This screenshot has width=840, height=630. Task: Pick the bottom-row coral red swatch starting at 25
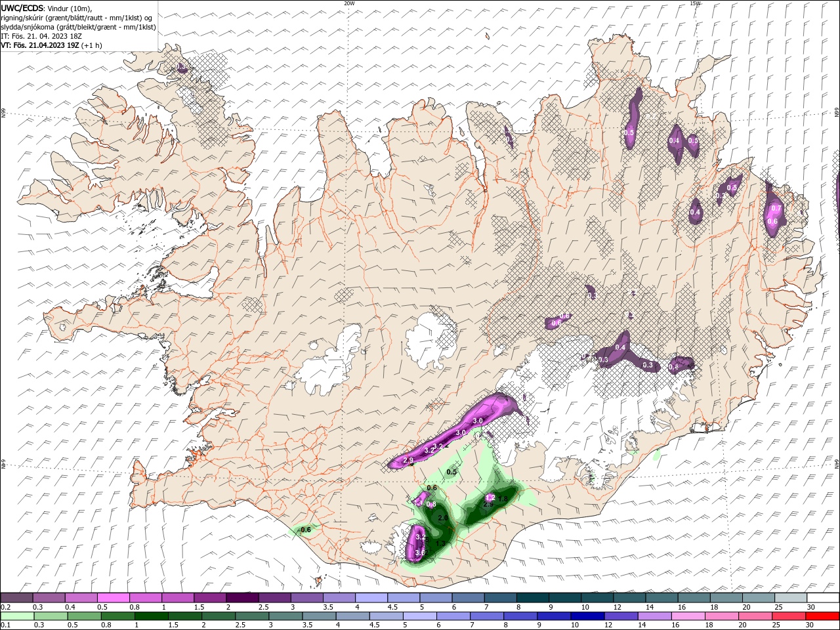(x=790, y=616)
